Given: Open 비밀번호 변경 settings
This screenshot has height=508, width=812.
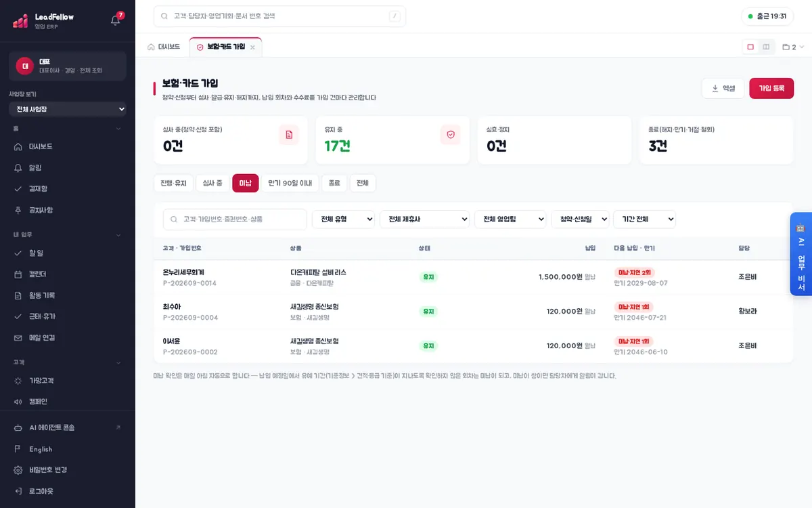Looking at the screenshot, I should pyautogui.click(x=68, y=470).
